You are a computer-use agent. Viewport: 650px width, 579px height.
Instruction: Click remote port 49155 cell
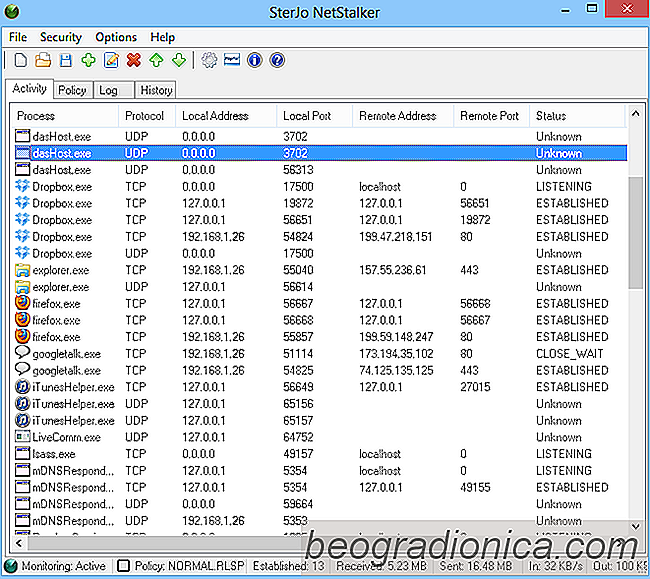[475, 487]
